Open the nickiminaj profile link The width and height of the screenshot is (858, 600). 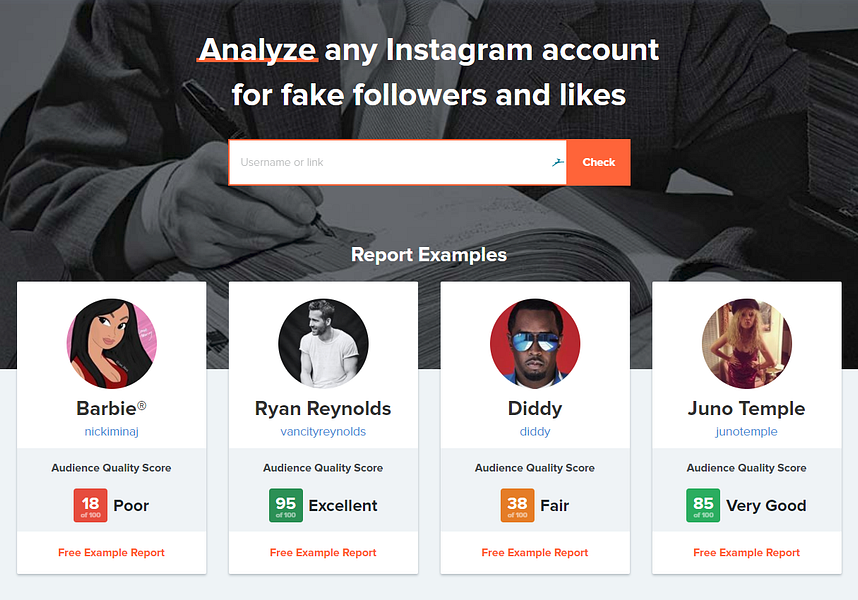click(111, 431)
